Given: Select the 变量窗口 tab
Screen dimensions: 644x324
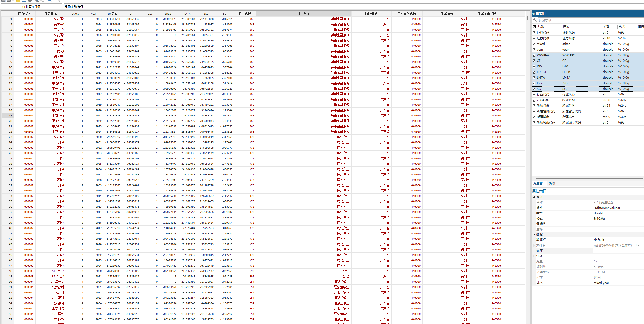Looking at the screenshot, I should pos(539,183).
